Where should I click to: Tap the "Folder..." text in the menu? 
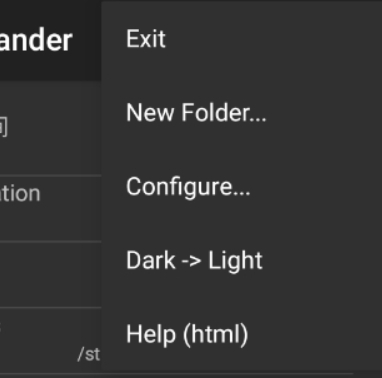coord(224,113)
